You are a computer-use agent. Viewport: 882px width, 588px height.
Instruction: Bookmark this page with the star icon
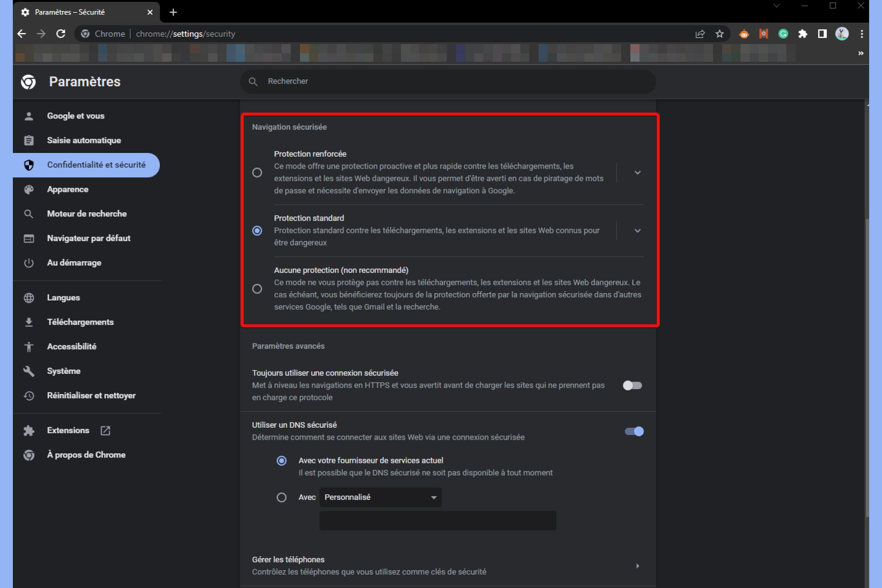coord(720,34)
